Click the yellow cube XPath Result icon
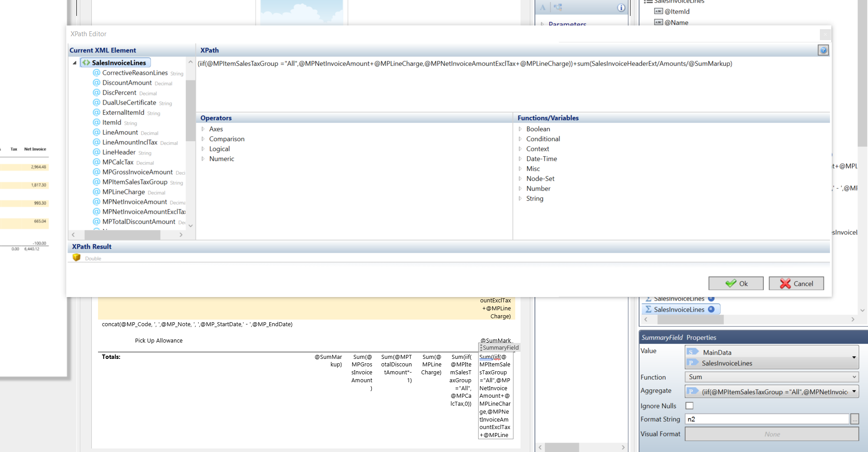 click(76, 258)
